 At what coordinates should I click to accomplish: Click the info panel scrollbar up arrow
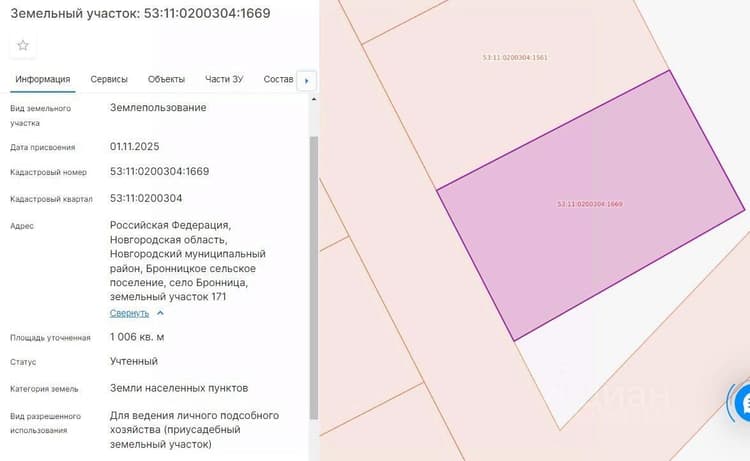[314, 99]
